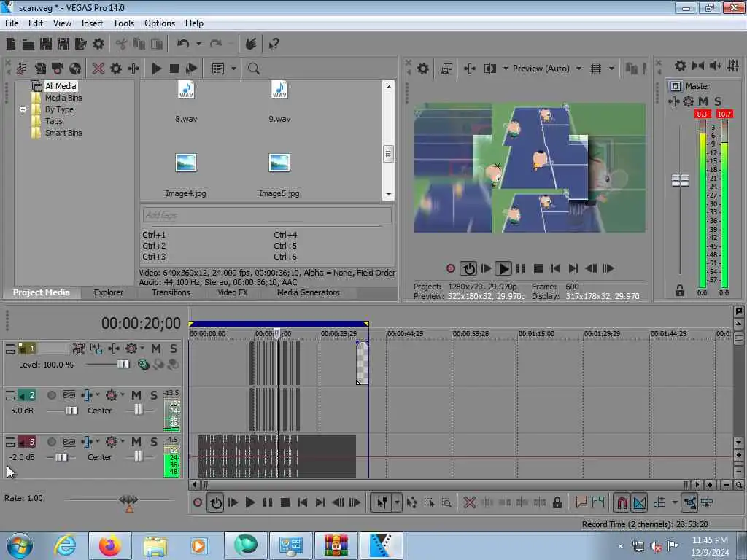This screenshot has height=560, width=747.
Task: Toggle Loop Playback in preview transport
Action: 469,268
